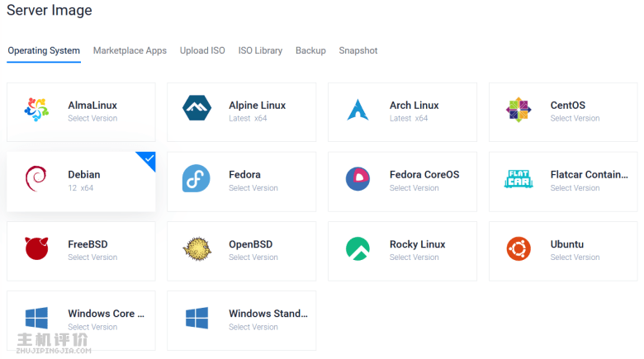Image resolution: width=644 pixels, height=359 pixels.
Task: Click the Flatcar logo icon
Action: pyautogui.click(x=519, y=179)
